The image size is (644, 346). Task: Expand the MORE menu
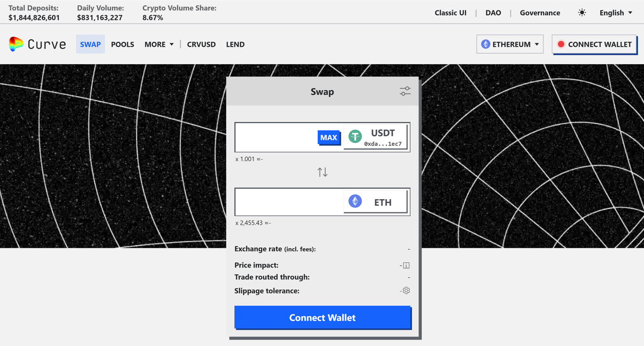pyautogui.click(x=159, y=44)
